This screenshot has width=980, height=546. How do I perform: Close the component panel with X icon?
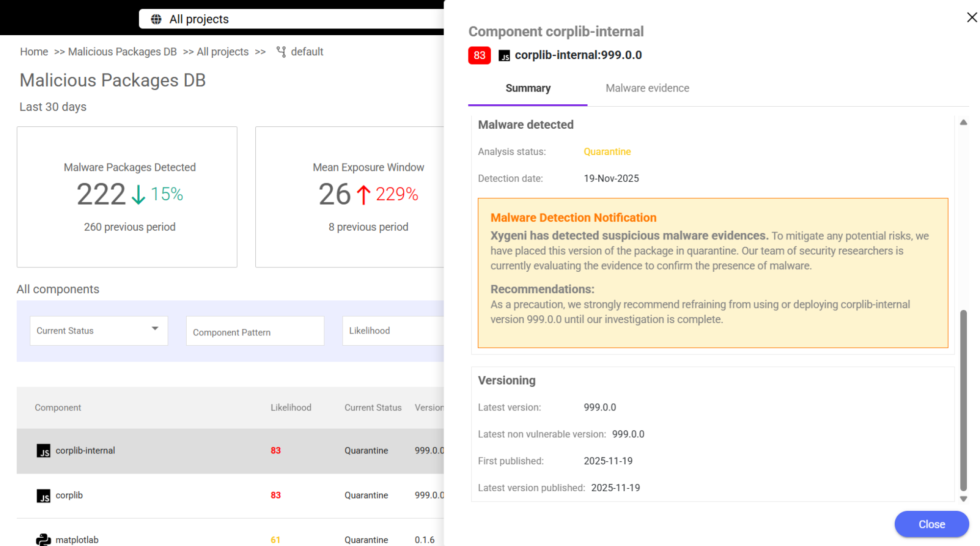pyautogui.click(x=972, y=18)
